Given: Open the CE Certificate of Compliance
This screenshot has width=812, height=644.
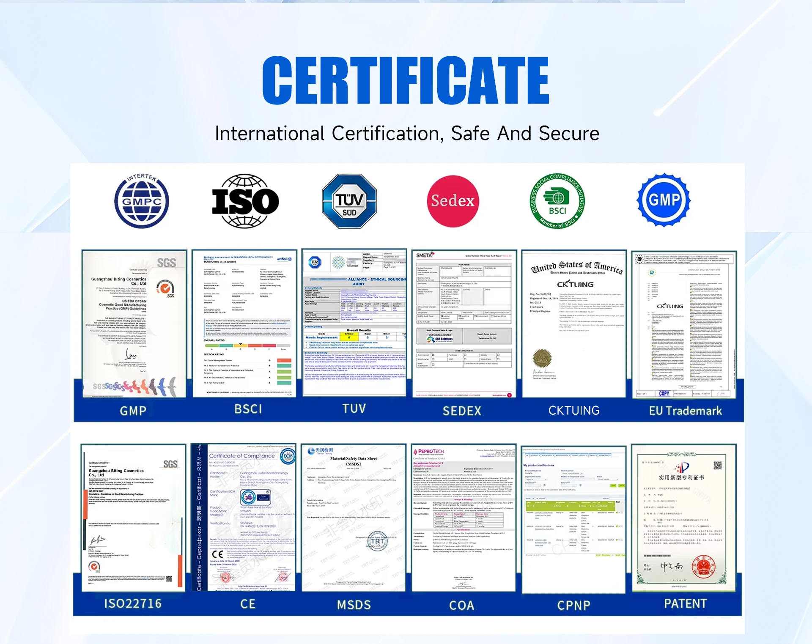Looking at the screenshot, I should [x=244, y=517].
